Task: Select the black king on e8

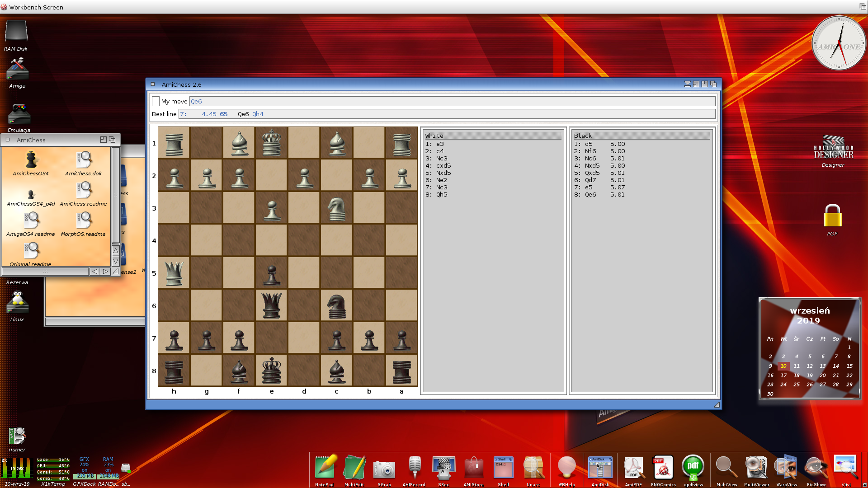Action: point(272,371)
